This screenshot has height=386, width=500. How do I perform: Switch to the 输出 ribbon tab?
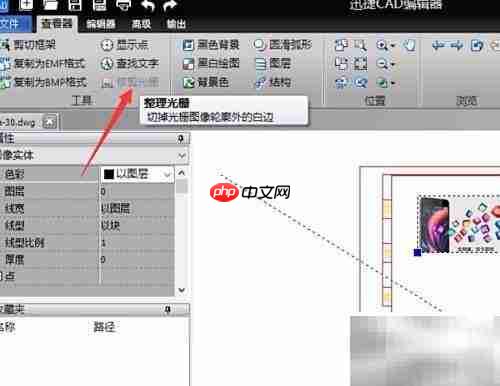point(176,24)
